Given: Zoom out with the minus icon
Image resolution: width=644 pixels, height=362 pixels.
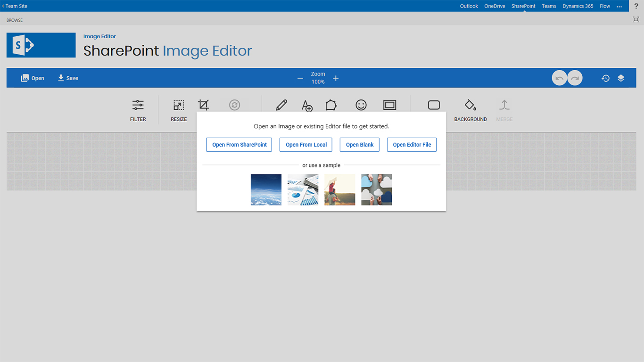Looking at the screenshot, I should click(x=300, y=78).
